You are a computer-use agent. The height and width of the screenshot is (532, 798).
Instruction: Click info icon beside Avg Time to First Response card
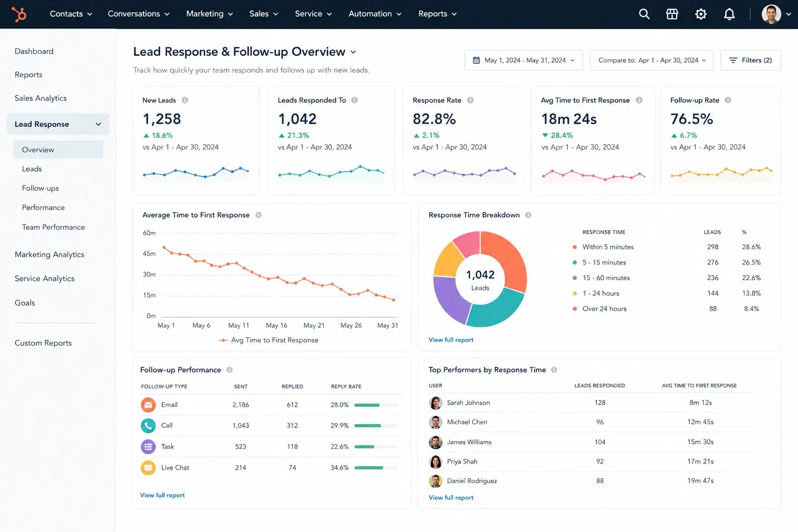coord(639,100)
